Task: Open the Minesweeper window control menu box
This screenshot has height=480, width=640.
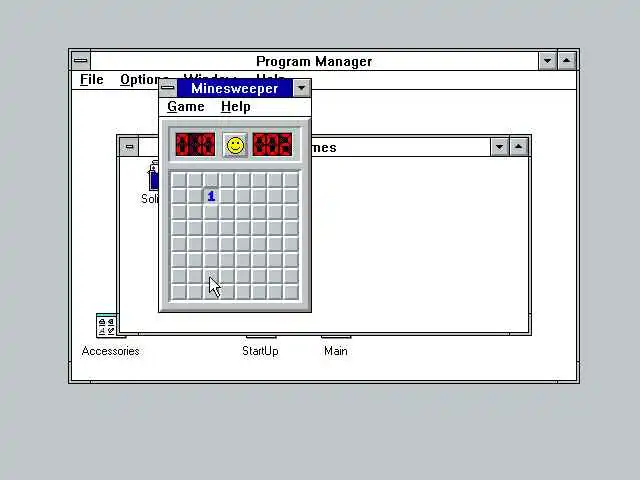Action: click(168, 88)
